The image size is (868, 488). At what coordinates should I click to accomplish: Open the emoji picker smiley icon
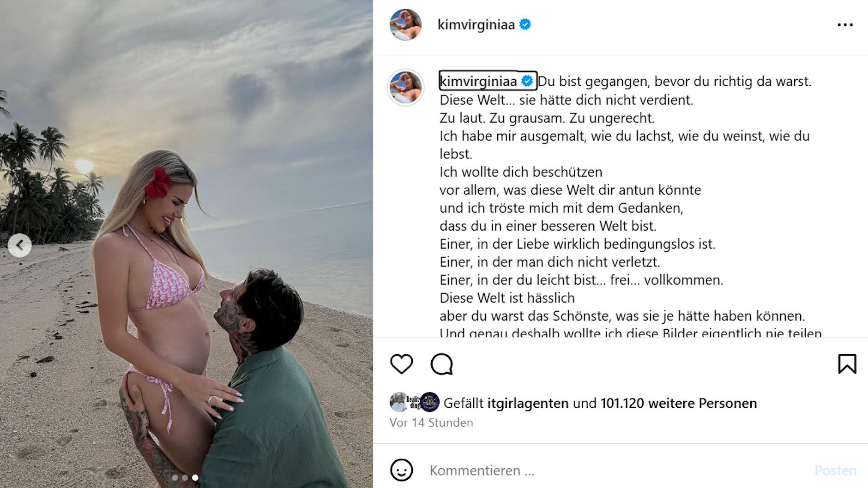click(401, 470)
